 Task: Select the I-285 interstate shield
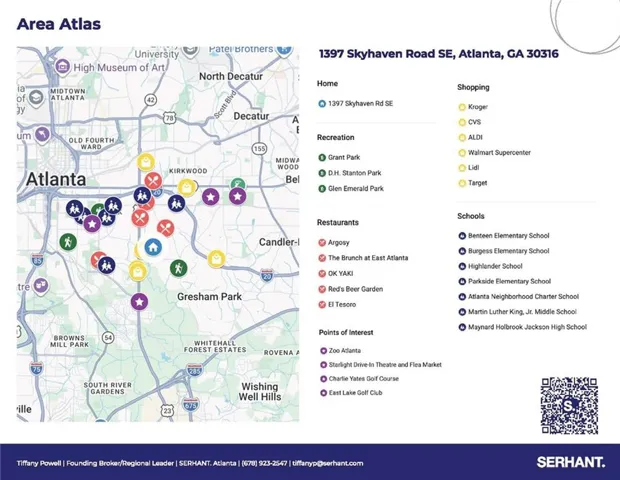pyautogui.click(x=195, y=370)
